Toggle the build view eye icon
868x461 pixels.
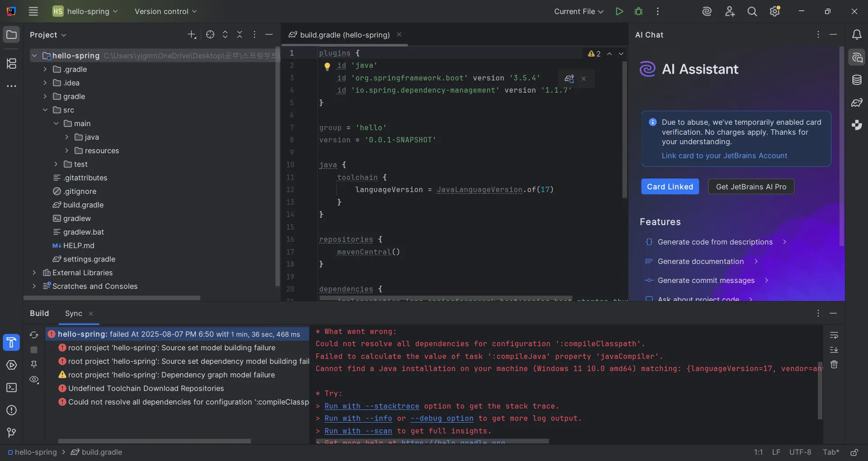pos(34,380)
